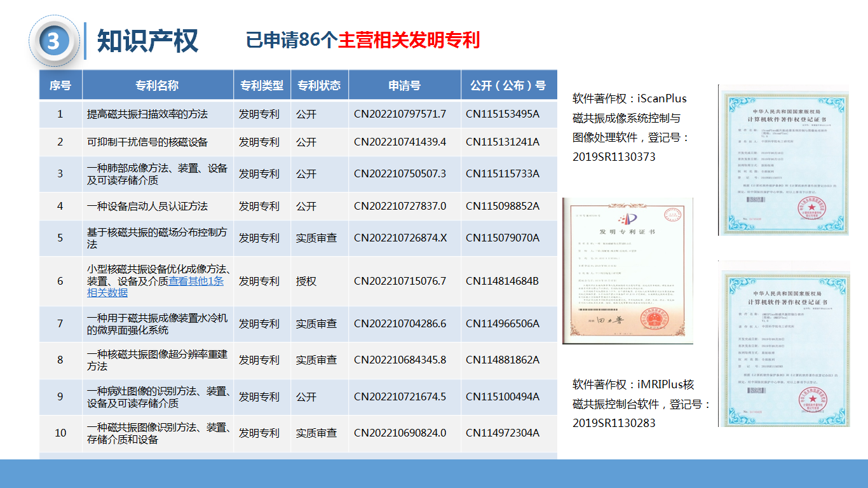The width and height of the screenshot is (868, 488).
Task: Select application number CN202210704286.6
Action: coord(400,323)
